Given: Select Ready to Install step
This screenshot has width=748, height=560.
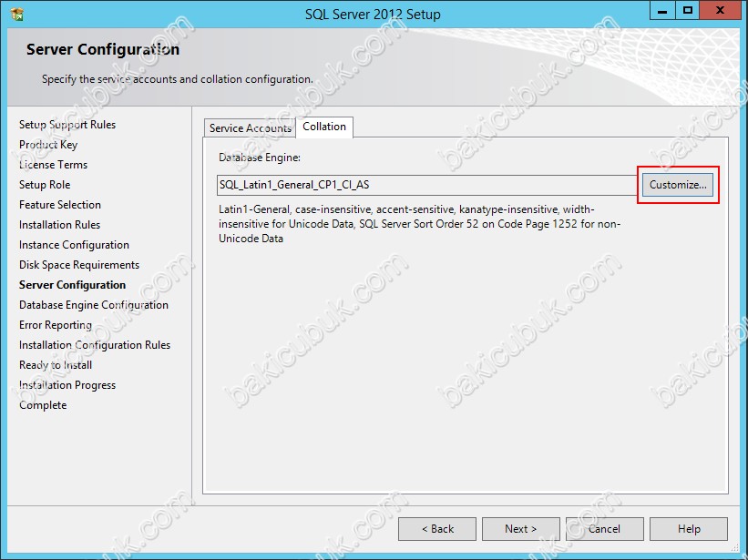Looking at the screenshot, I should (56, 365).
